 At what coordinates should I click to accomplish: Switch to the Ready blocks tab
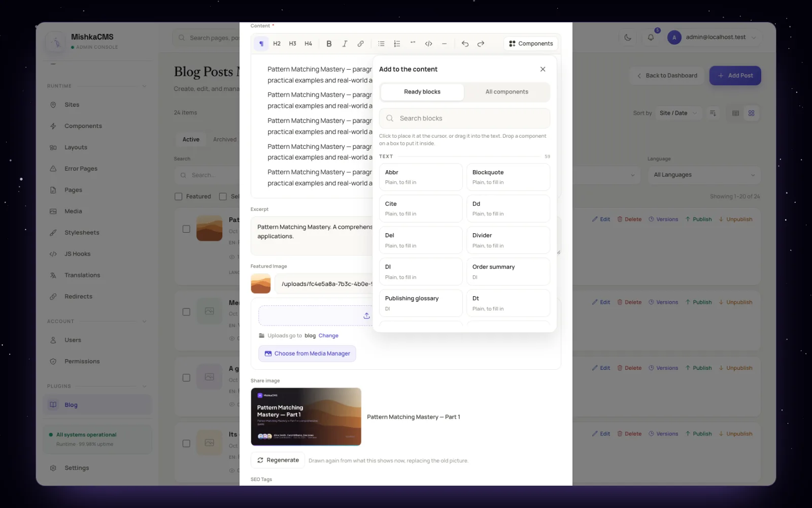pos(422,92)
